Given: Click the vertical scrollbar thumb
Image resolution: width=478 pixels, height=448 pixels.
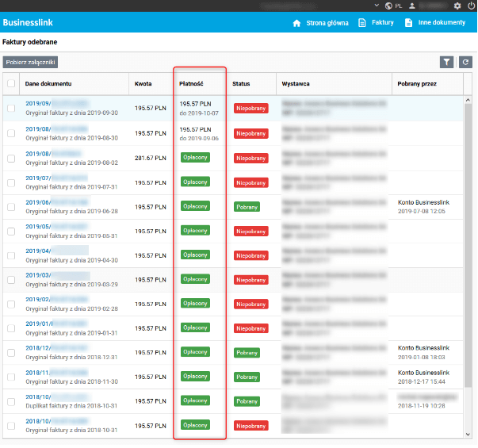Looking at the screenshot, I should (468, 246).
